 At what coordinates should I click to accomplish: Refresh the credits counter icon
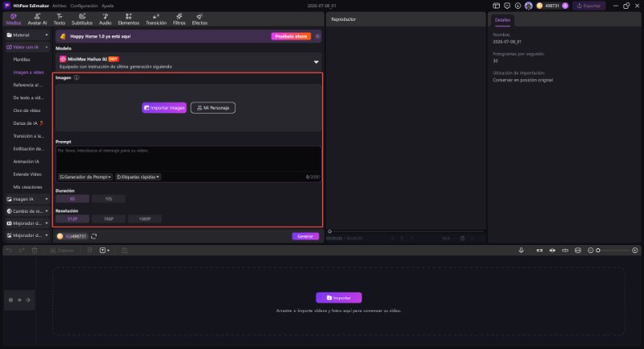tap(93, 236)
